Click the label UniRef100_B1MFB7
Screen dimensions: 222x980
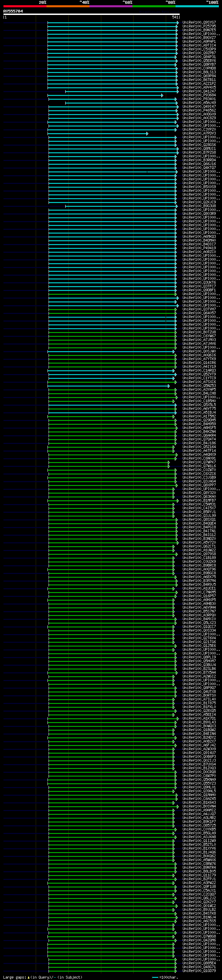coord(199,501)
